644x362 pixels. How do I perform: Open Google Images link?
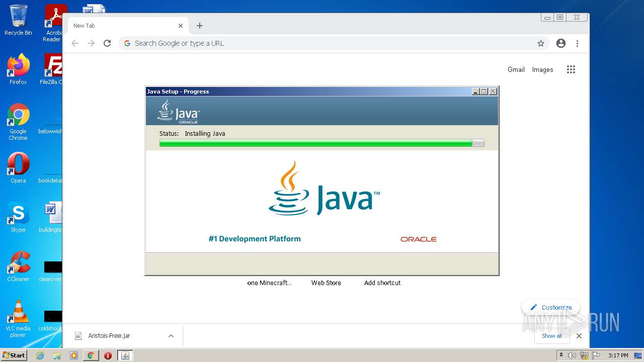point(542,69)
